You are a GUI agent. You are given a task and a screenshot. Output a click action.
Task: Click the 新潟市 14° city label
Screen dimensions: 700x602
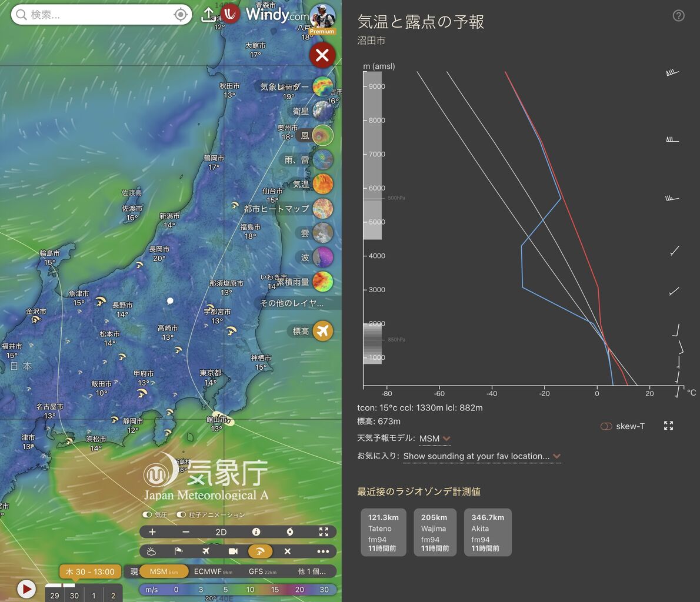coord(169,220)
